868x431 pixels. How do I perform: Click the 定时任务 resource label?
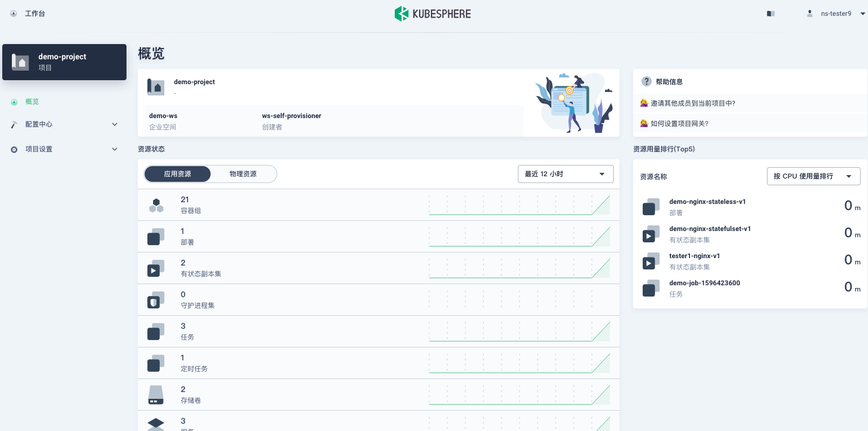point(194,369)
